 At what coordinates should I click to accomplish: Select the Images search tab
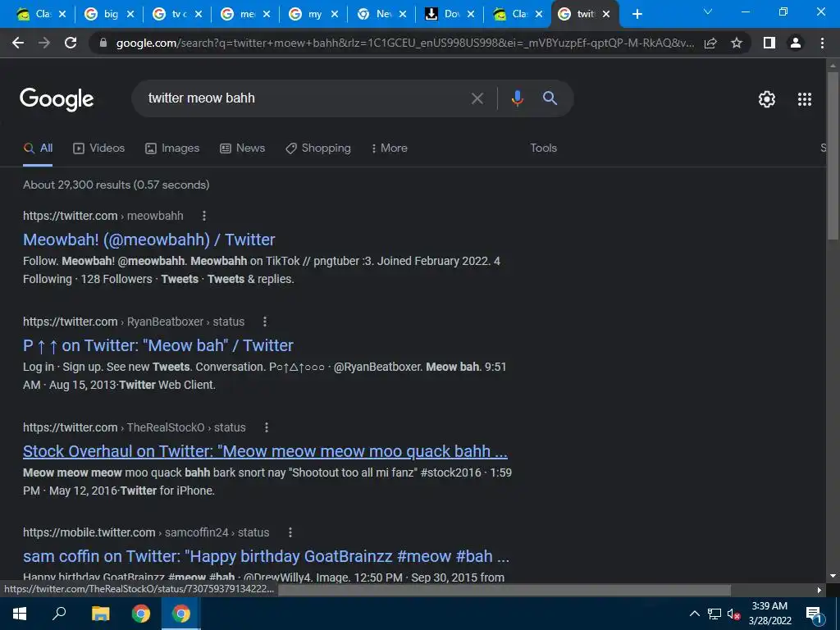pyautogui.click(x=172, y=148)
